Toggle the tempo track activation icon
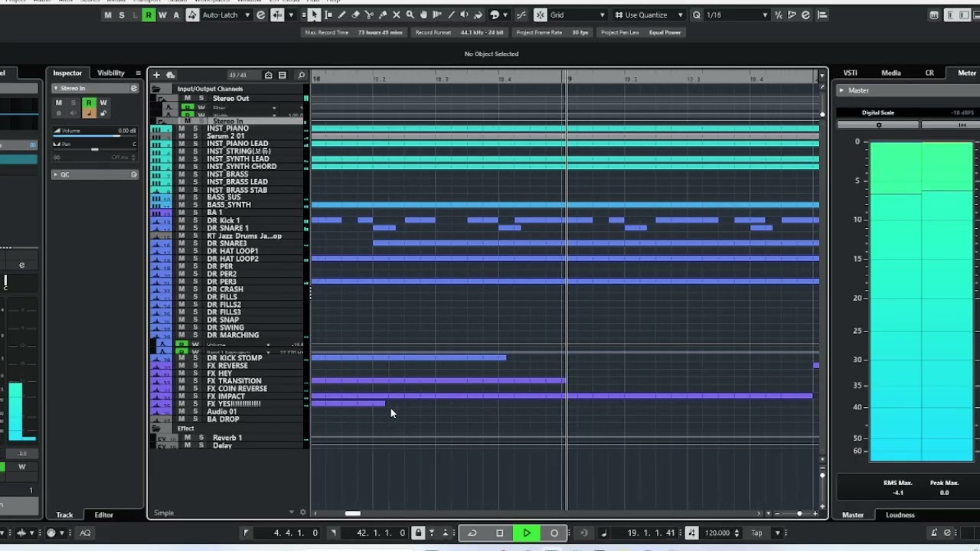The width and height of the screenshot is (980, 551). tap(691, 533)
